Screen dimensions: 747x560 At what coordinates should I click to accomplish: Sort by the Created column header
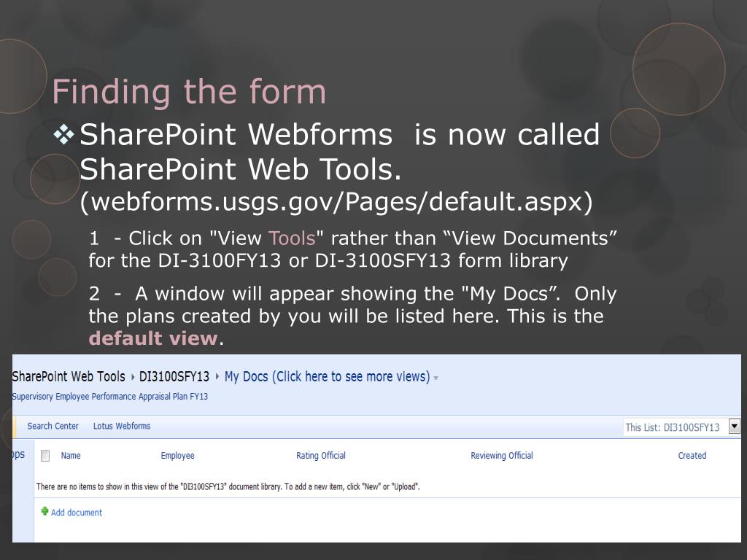692,456
